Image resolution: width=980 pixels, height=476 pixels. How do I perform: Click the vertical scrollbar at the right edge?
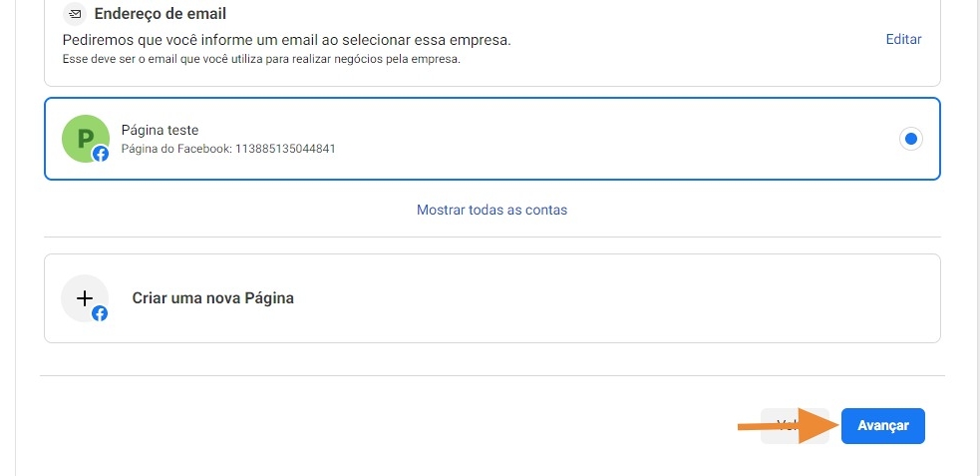(x=978, y=238)
